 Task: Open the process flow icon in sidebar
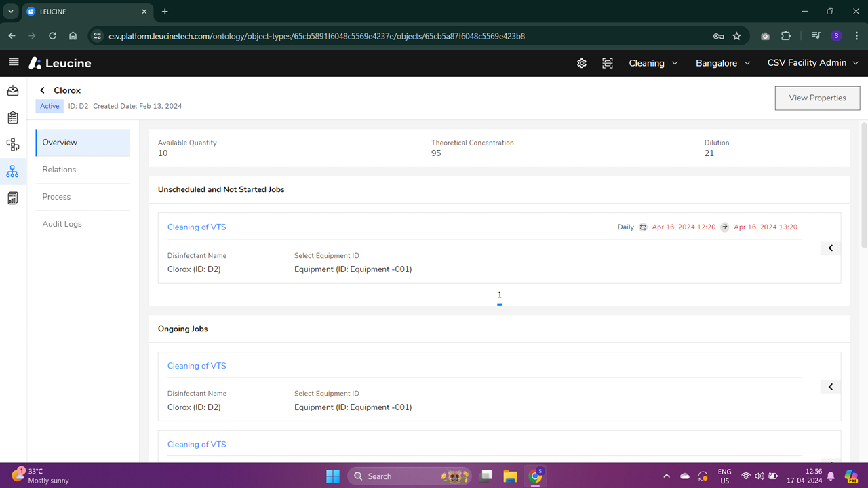click(13, 145)
